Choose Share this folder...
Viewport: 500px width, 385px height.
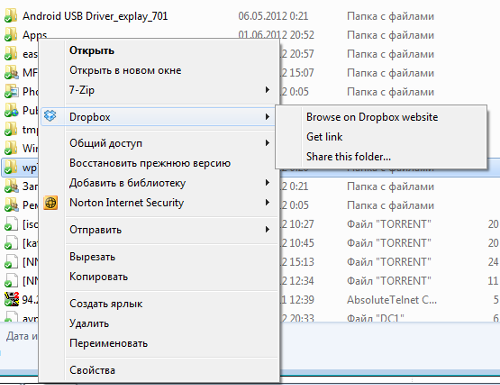[x=348, y=156]
